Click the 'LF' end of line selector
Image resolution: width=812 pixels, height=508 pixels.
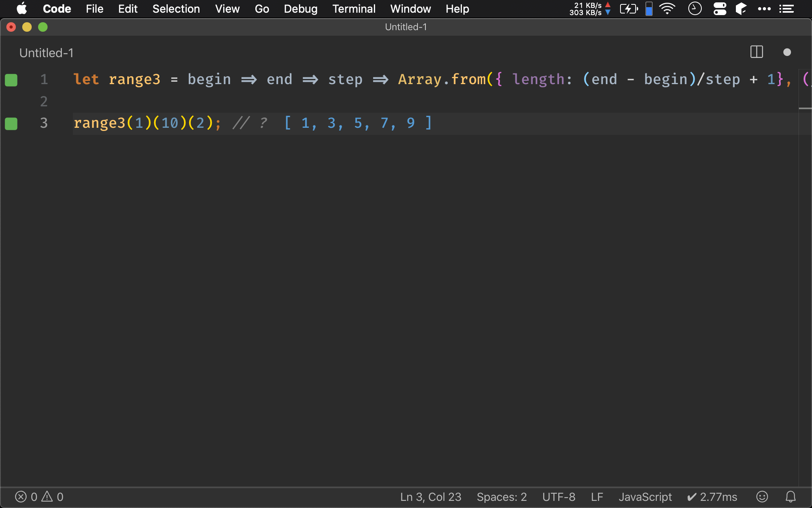597,497
